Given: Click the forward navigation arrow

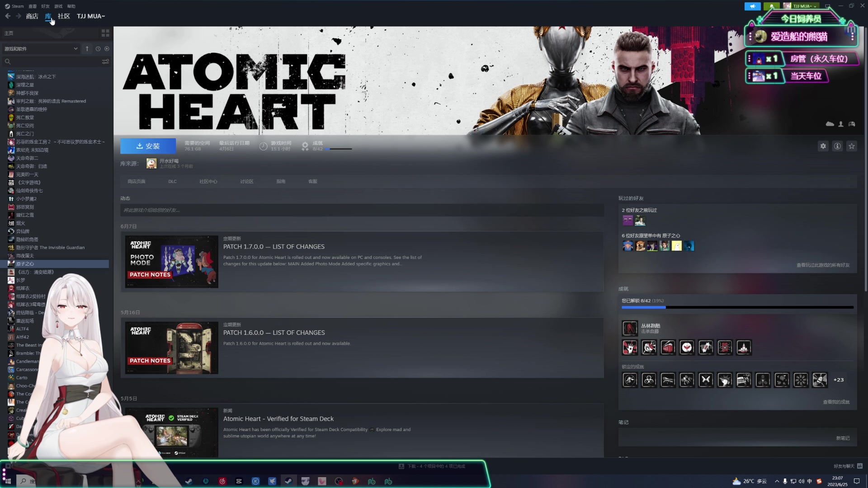Looking at the screenshot, I should tap(18, 16).
